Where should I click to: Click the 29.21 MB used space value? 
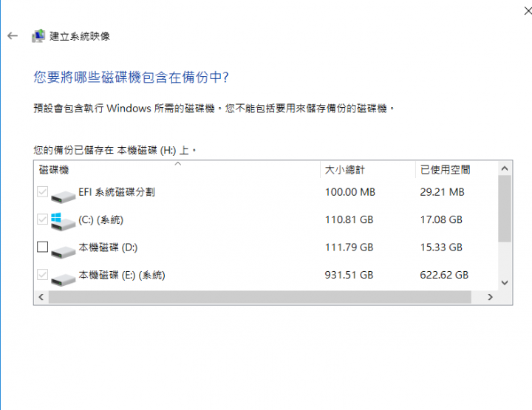point(442,192)
